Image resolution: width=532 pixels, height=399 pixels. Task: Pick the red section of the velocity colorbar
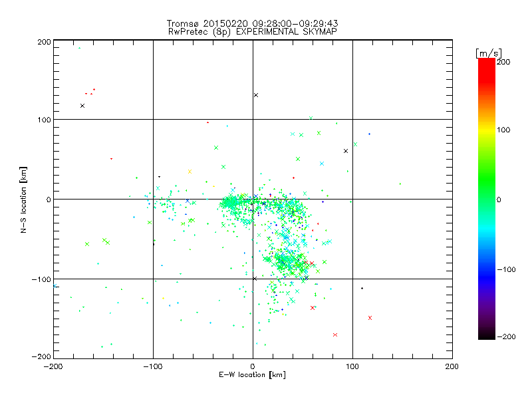click(487, 70)
